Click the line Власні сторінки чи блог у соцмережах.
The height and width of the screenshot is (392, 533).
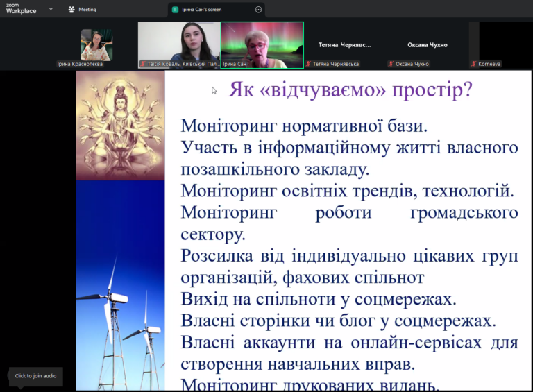click(338, 321)
